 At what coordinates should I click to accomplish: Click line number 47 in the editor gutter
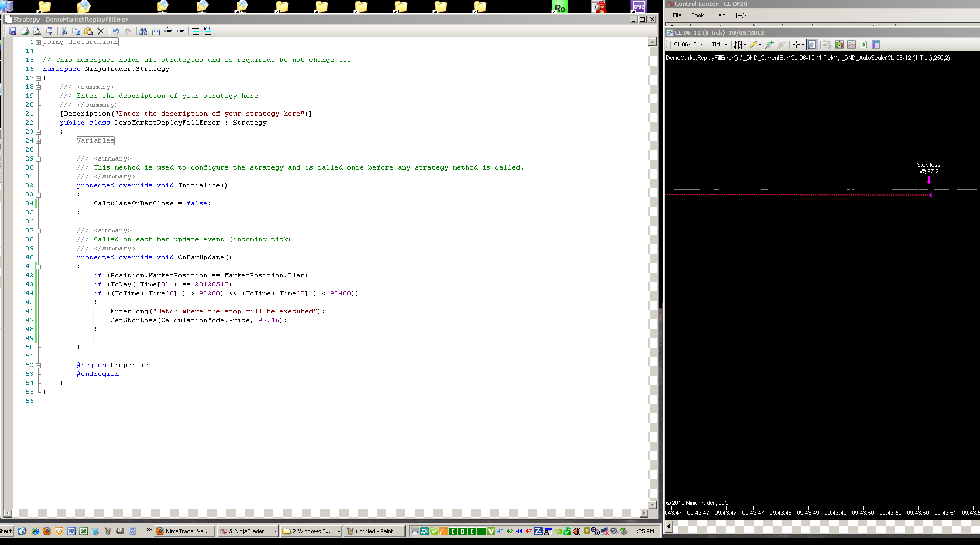30,321
